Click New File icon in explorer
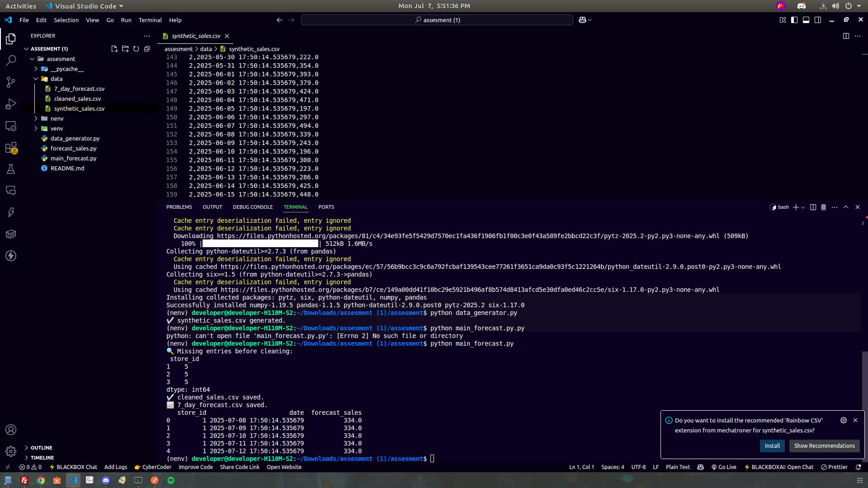This screenshot has width=868, height=488. (x=114, y=49)
